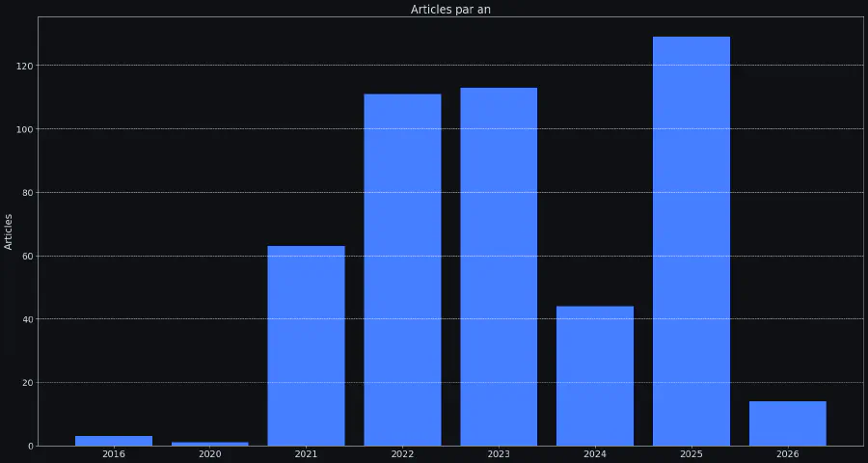Click the "2016" x-axis tick label
Viewport: 868px width, 463px height.
click(x=114, y=454)
